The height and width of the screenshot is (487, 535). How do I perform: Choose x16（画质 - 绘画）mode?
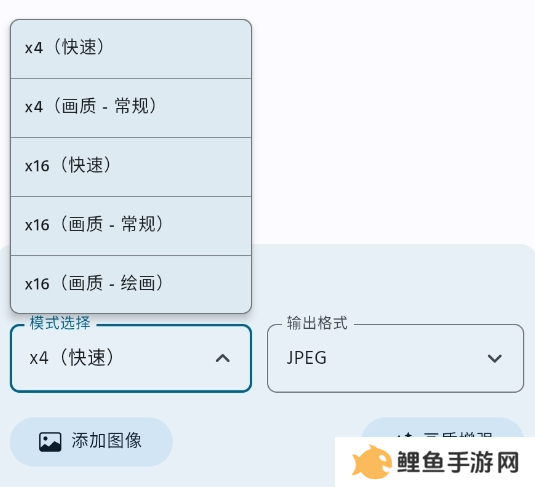(x=131, y=284)
